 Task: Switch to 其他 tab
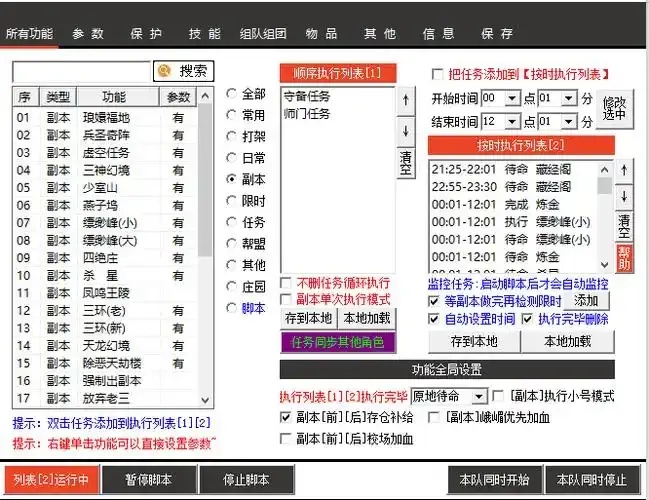pos(380,34)
